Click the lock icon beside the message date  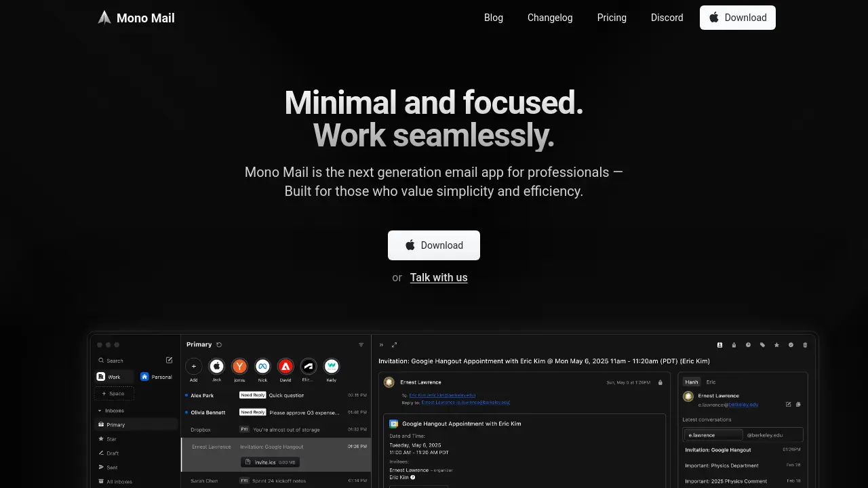pyautogui.click(x=660, y=382)
